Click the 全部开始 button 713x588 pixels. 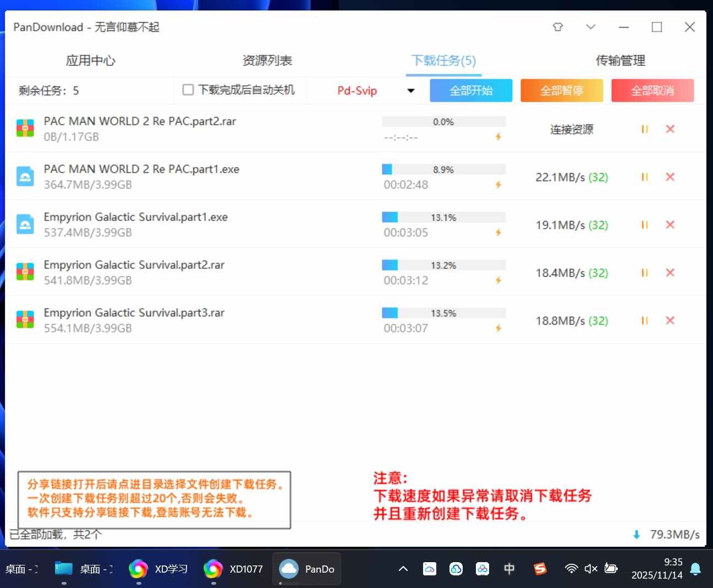pos(470,91)
